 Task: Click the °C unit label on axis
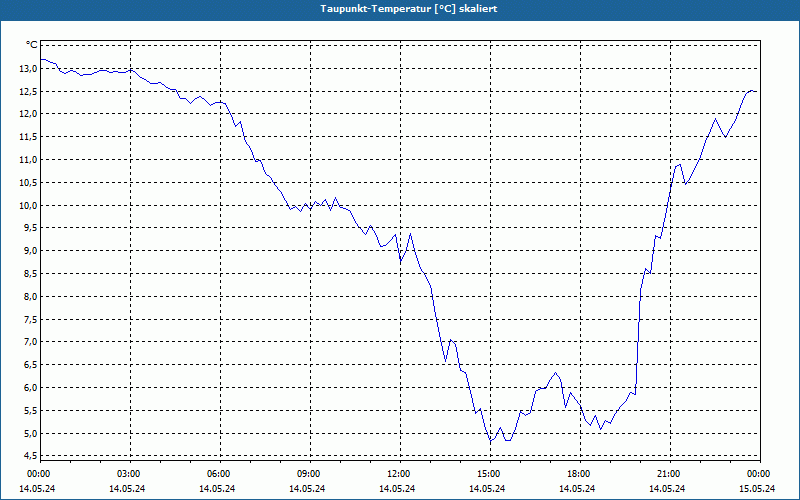pos(32,45)
